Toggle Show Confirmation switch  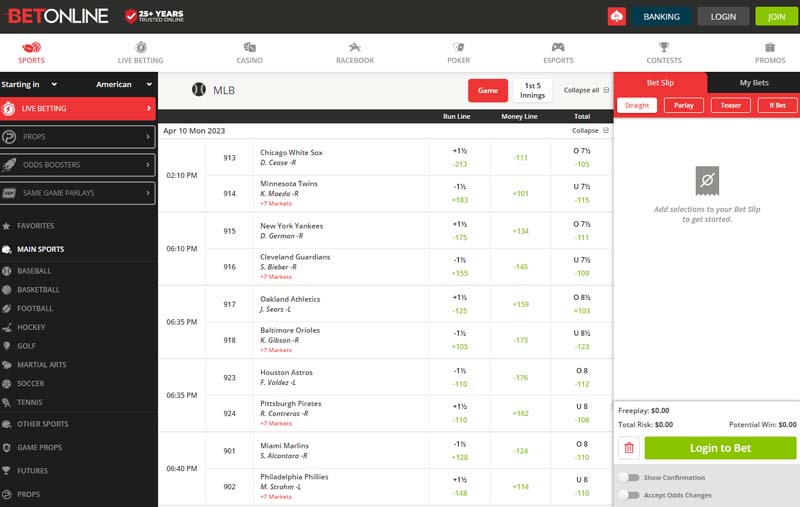coord(629,477)
